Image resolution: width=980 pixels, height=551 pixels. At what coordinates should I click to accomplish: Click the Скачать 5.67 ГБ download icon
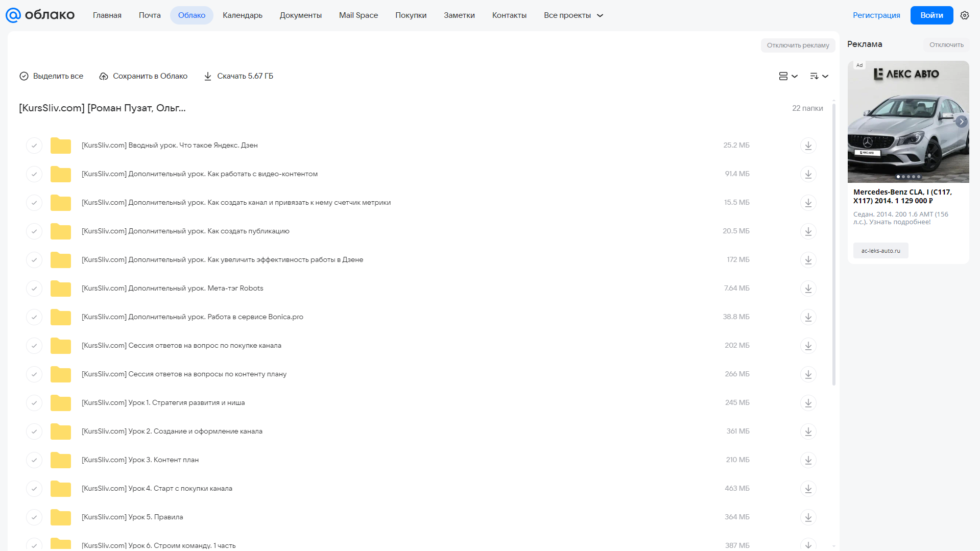point(208,76)
